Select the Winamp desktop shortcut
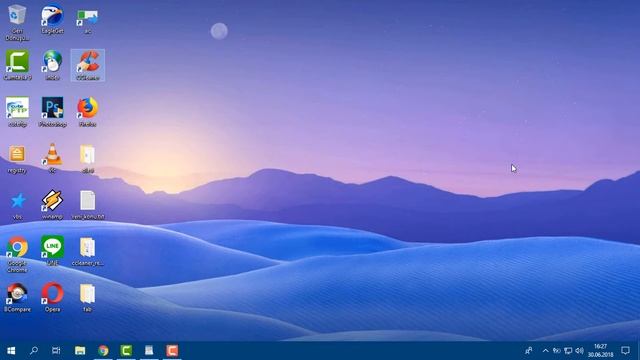 coord(52,205)
